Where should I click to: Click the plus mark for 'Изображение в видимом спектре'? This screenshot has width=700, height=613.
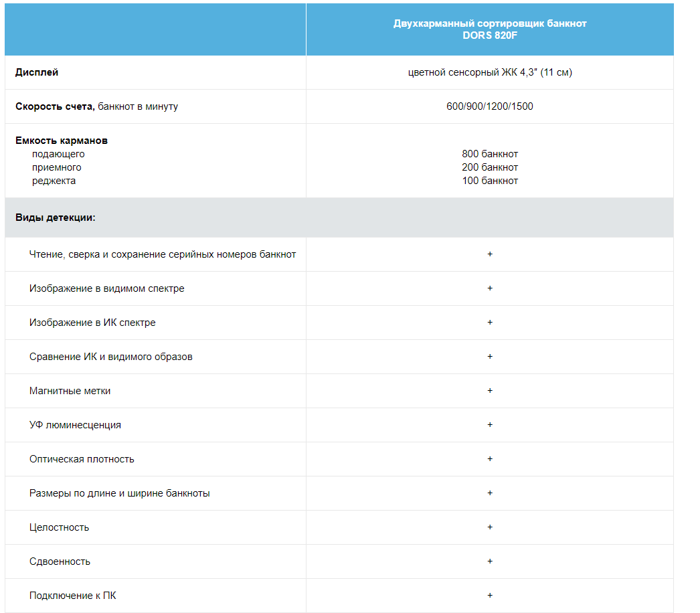490,288
